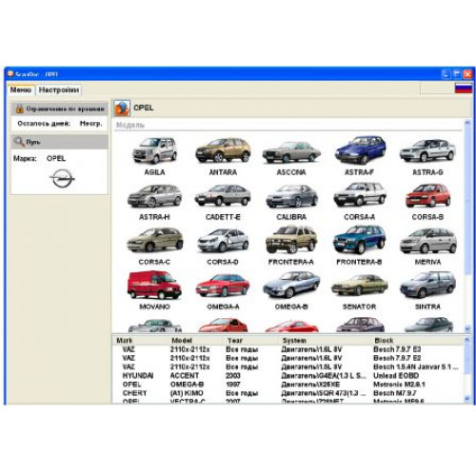Image resolution: width=476 pixels, height=476 pixels.
Task: Click the System column header
Action: point(294,341)
